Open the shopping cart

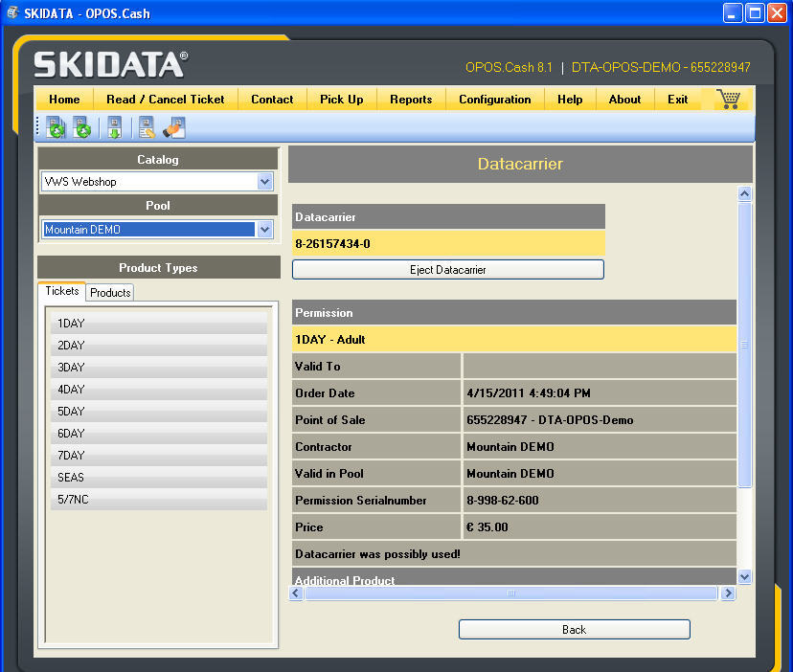pos(728,100)
